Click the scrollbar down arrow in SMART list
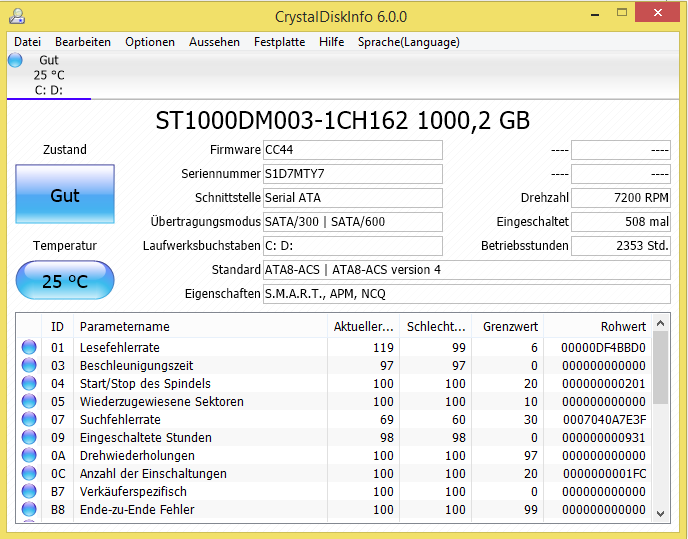The image size is (688, 539). pos(660,513)
